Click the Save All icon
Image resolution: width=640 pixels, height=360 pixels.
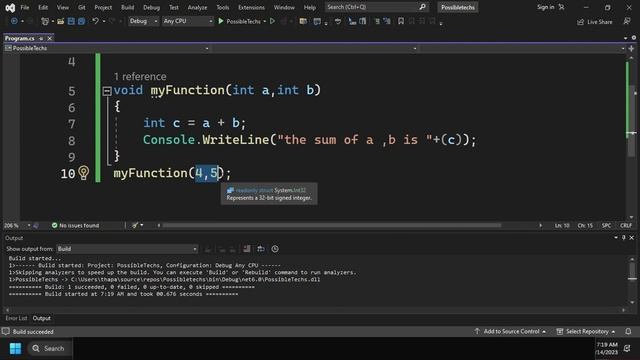(81, 21)
